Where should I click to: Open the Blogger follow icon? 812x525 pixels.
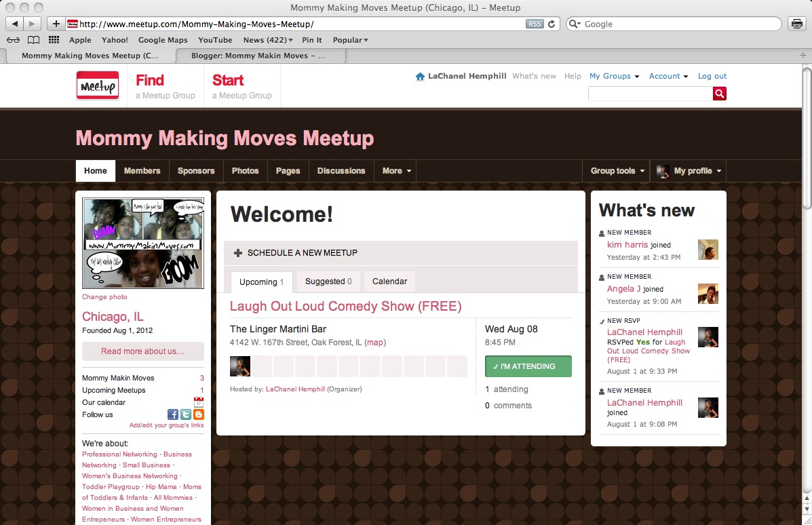198,414
